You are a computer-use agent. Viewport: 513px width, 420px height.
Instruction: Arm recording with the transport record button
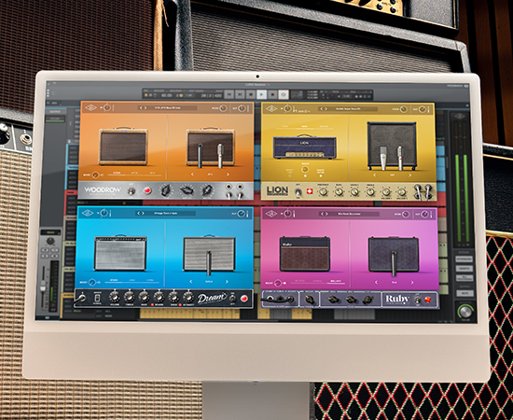pos(272,94)
